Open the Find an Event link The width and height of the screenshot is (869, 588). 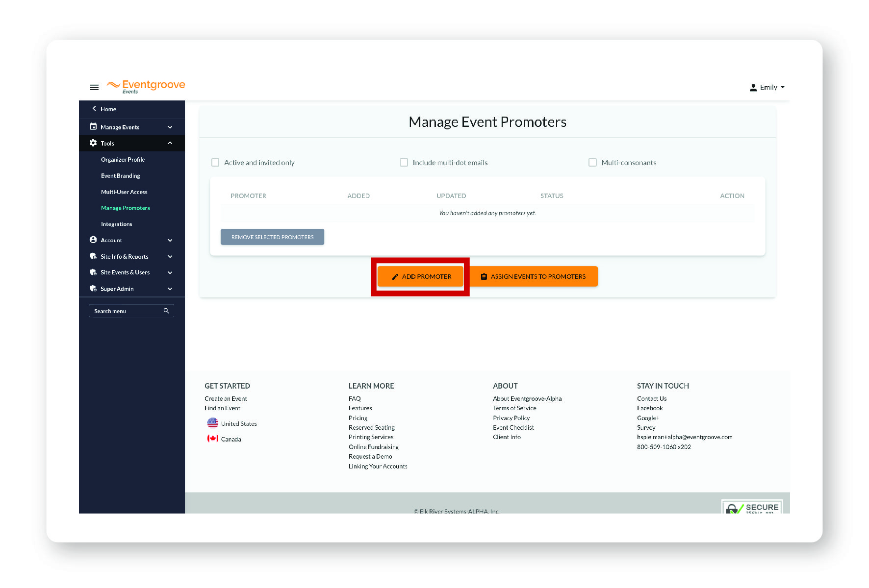click(222, 408)
